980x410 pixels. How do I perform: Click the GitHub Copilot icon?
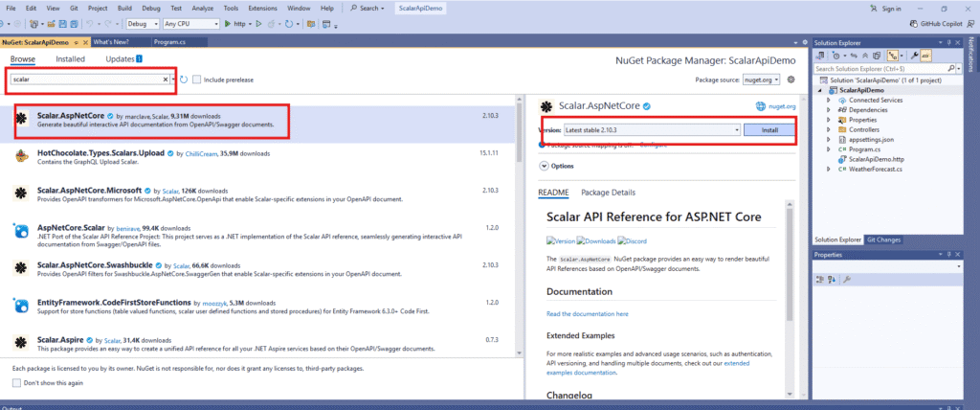tap(914, 24)
